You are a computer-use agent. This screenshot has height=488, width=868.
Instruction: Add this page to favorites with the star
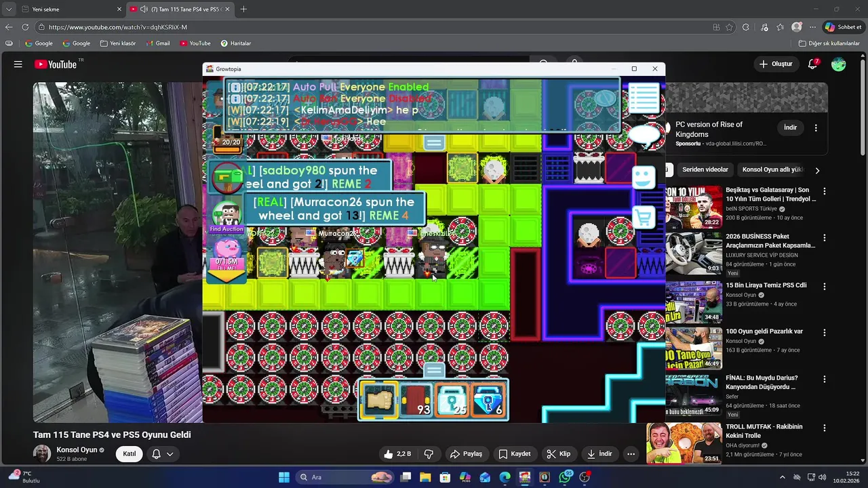click(x=729, y=27)
